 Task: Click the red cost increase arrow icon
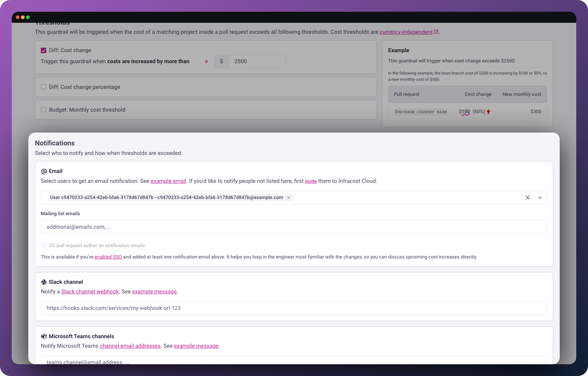[x=489, y=112]
